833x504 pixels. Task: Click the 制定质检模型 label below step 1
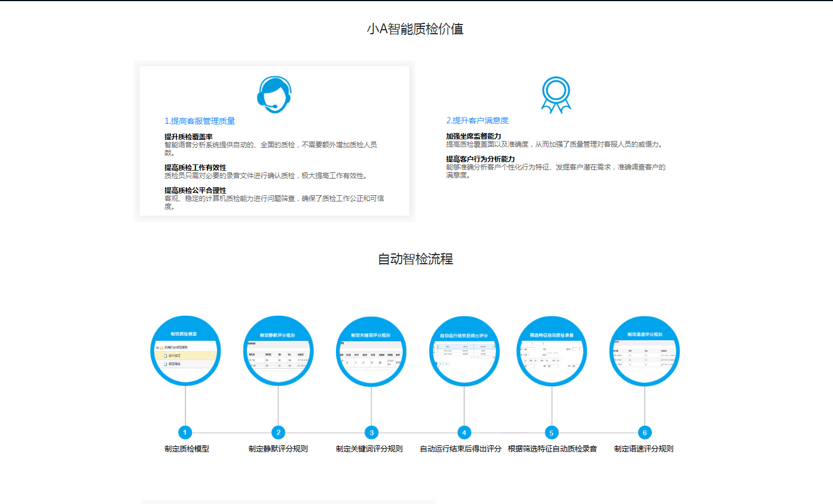(x=187, y=449)
